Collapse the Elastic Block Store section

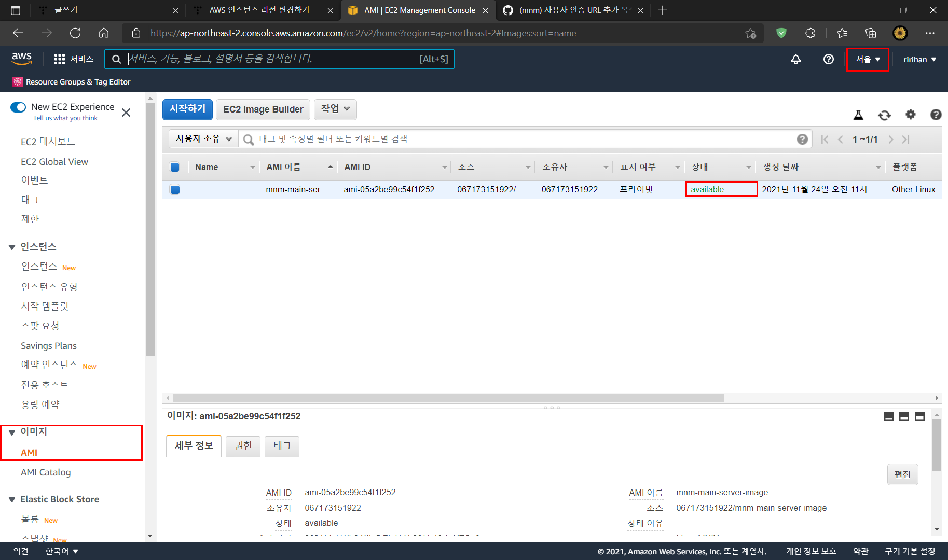click(x=12, y=500)
